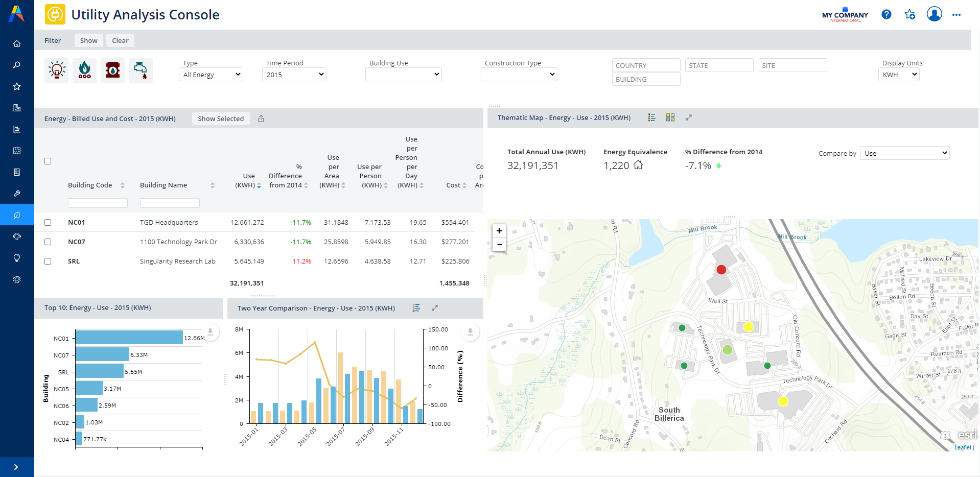Open the help question mark icon
Viewport: 980px width, 477px height.
pyautogui.click(x=886, y=15)
